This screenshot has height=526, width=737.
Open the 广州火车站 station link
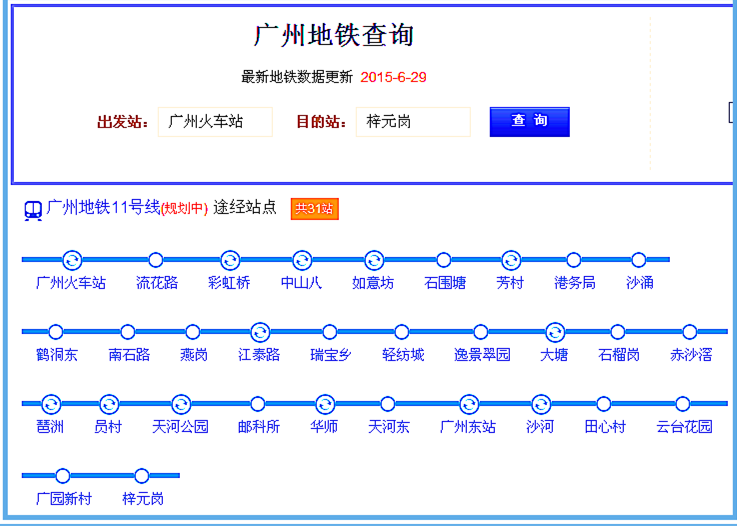coord(71,283)
